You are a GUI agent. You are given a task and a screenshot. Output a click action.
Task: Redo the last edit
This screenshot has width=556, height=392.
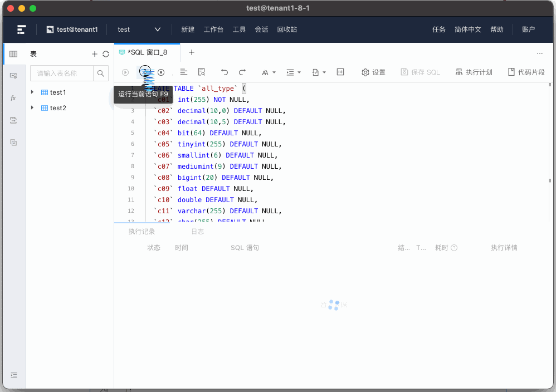pyautogui.click(x=242, y=72)
